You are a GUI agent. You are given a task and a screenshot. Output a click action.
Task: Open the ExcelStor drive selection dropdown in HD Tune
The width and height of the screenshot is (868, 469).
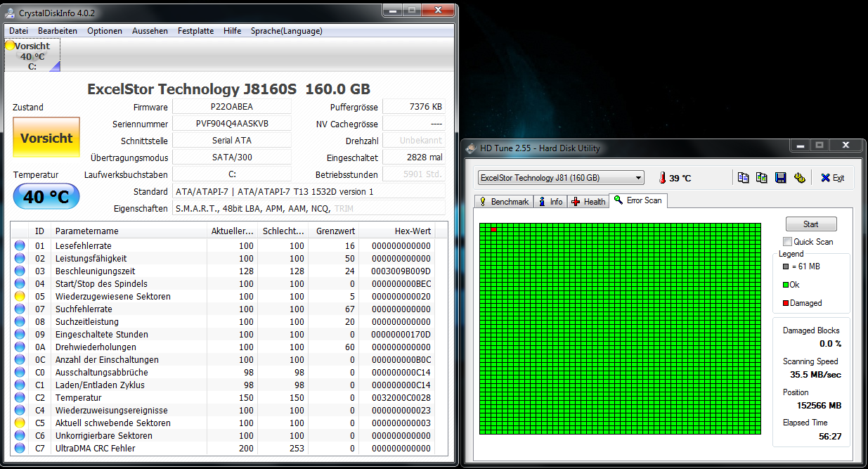click(x=561, y=178)
